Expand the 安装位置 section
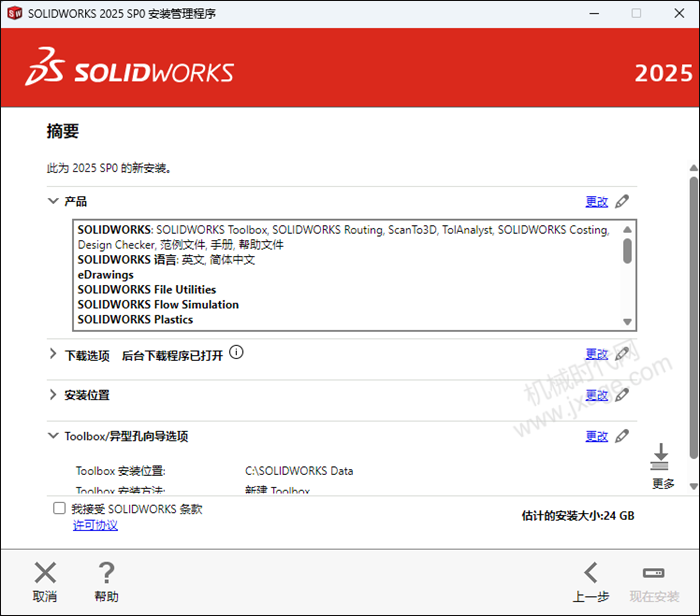700x616 pixels. point(53,395)
